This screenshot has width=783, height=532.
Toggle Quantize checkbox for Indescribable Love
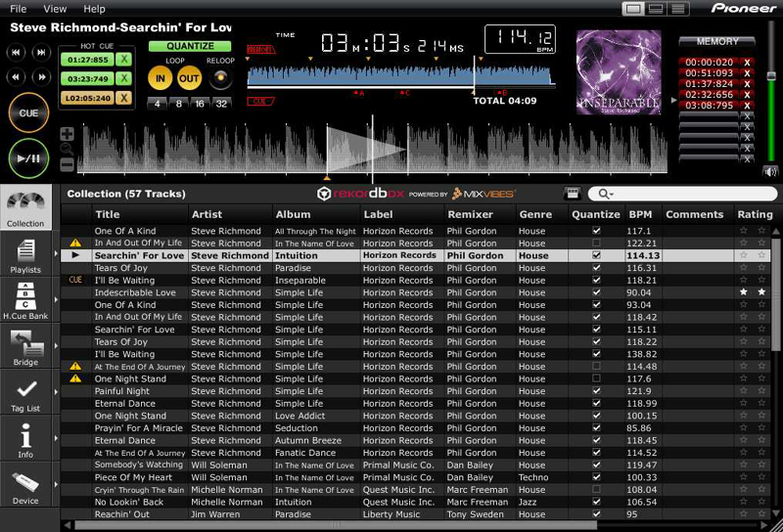(596, 292)
